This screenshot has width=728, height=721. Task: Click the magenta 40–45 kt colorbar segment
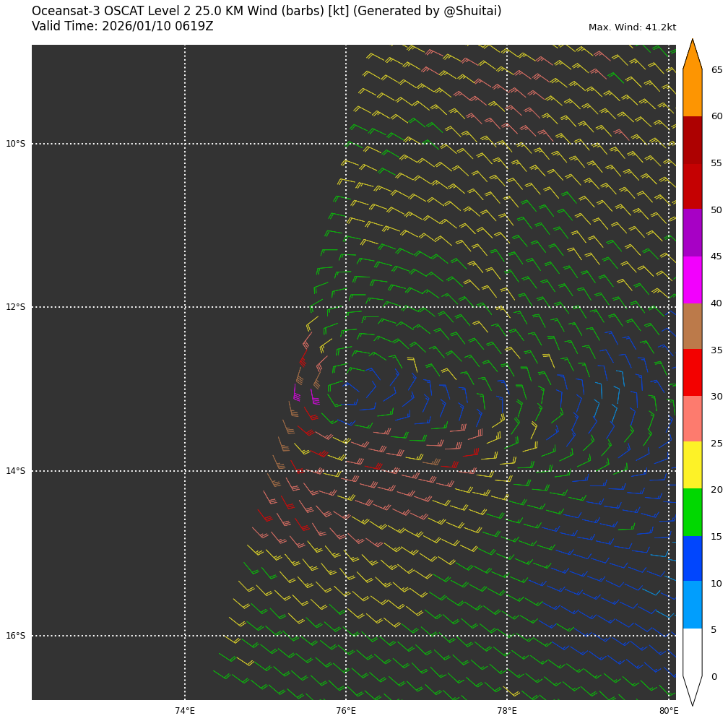(692, 280)
